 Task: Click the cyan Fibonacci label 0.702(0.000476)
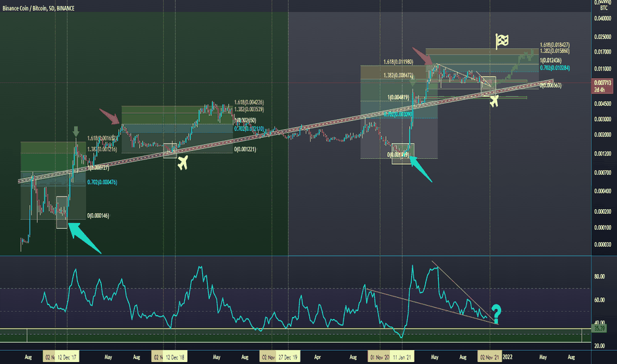click(102, 182)
